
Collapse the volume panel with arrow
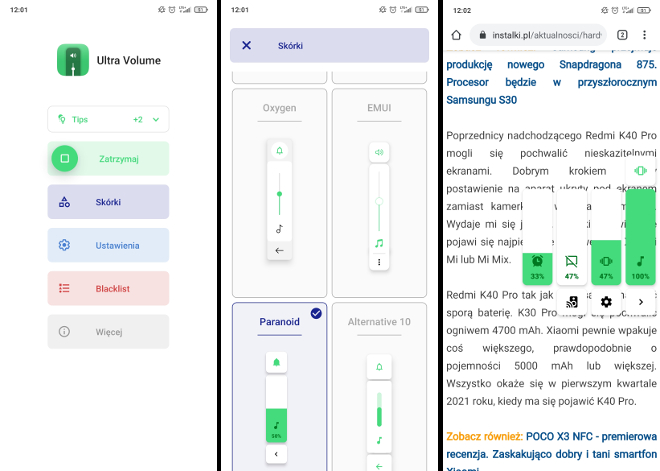(x=640, y=301)
